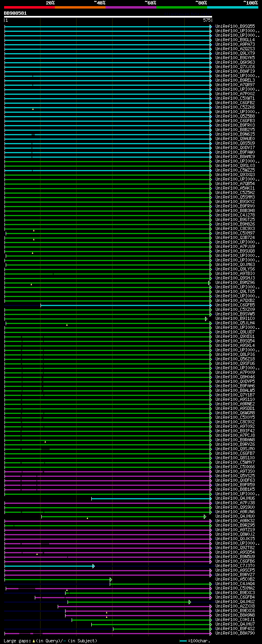Select hit label UniRef100_A2Q2S3

235,49
